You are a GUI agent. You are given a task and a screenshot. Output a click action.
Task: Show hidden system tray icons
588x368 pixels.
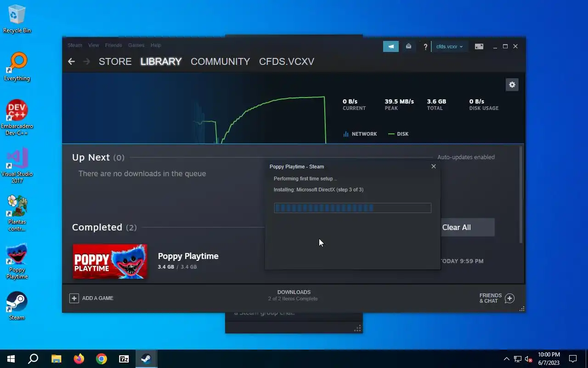coord(506,359)
